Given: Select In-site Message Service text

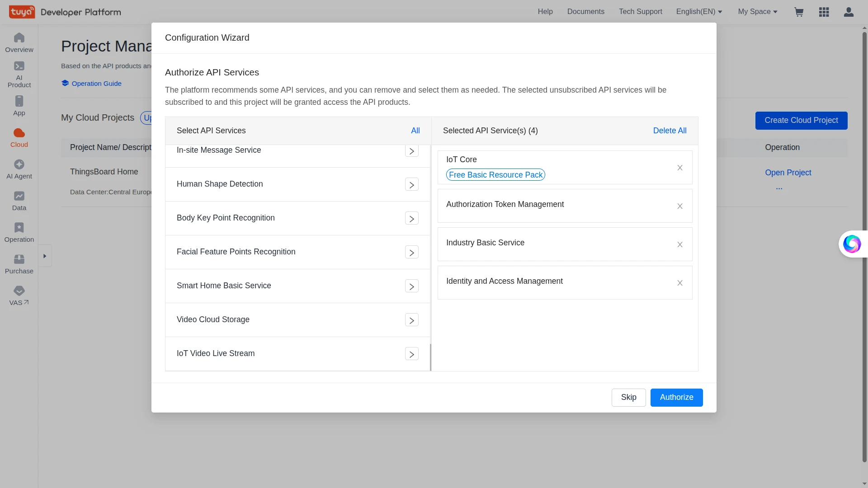Looking at the screenshot, I should click(x=219, y=150).
